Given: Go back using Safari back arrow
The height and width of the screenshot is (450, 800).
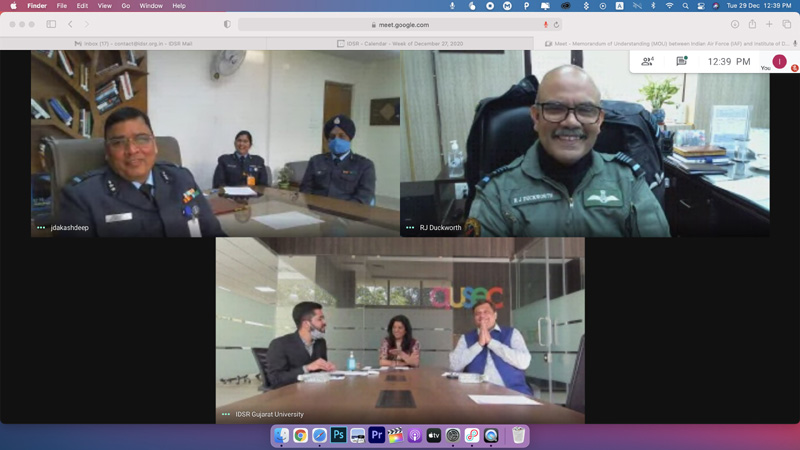Looking at the screenshot, I should pyautogui.click(x=70, y=24).
